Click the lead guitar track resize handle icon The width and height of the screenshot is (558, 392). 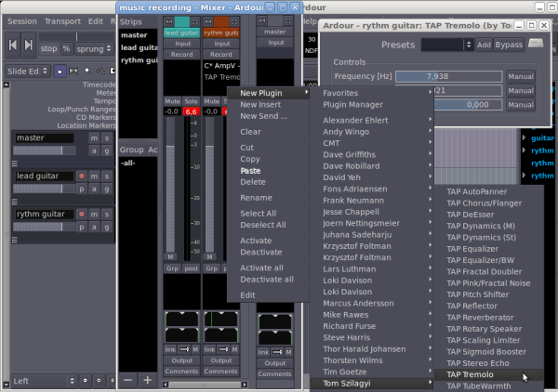click(x=15, y=202)
